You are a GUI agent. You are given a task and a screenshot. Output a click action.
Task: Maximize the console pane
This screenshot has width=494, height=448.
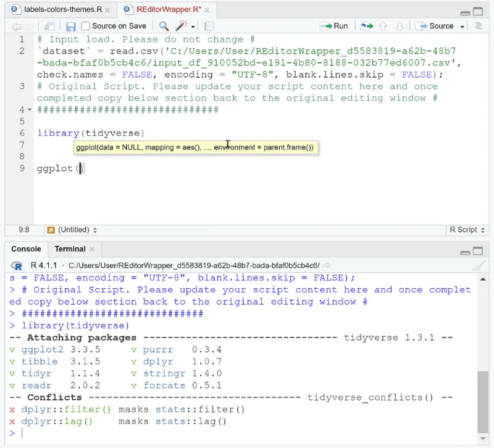477,251
